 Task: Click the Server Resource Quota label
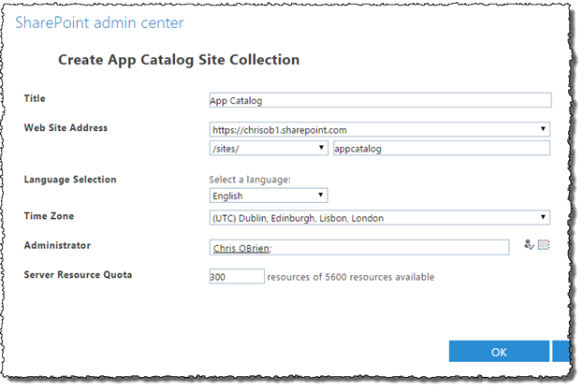(78, 275)
